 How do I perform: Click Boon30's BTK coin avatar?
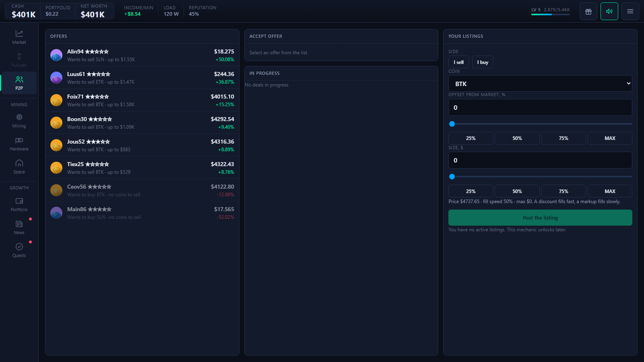coord(56,123)
